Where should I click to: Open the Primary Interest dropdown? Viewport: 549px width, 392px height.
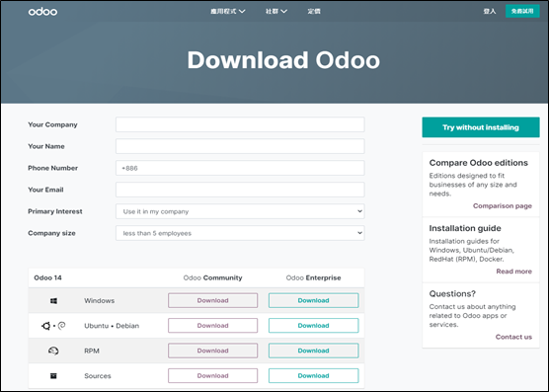pyautogui.click(x=240, y=211)
